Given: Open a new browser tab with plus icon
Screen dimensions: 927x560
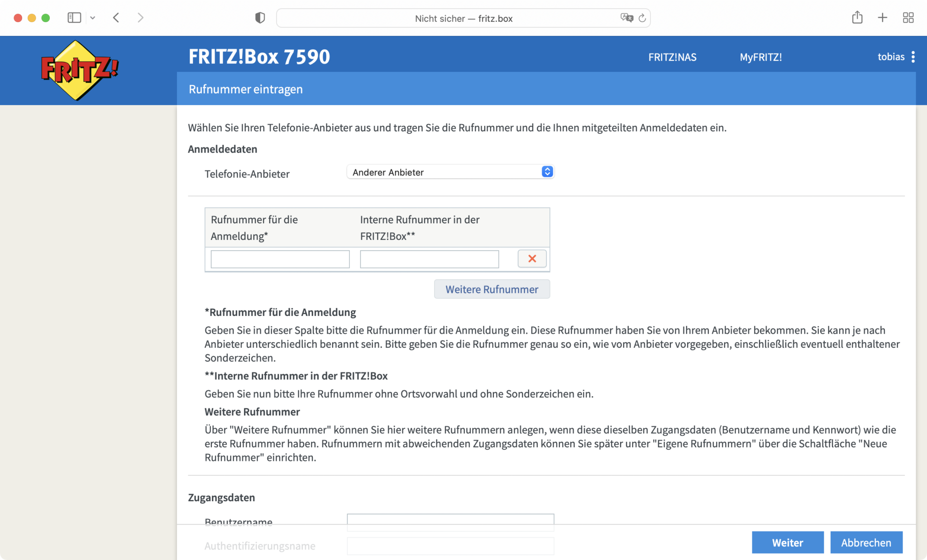Looking at the screenshot, I should [882, 17].
